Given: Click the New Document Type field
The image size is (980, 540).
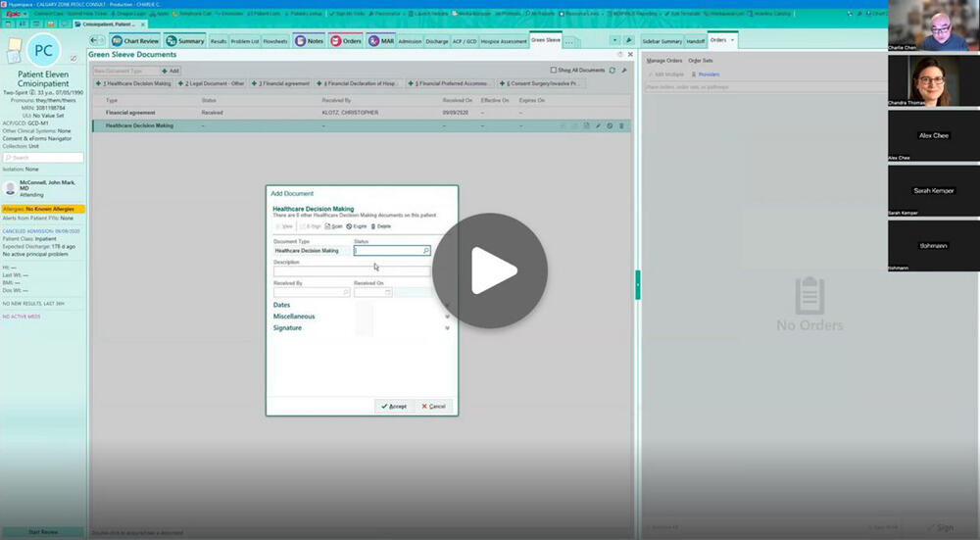Looking at the screenshot, I should (x=126, y=71).
